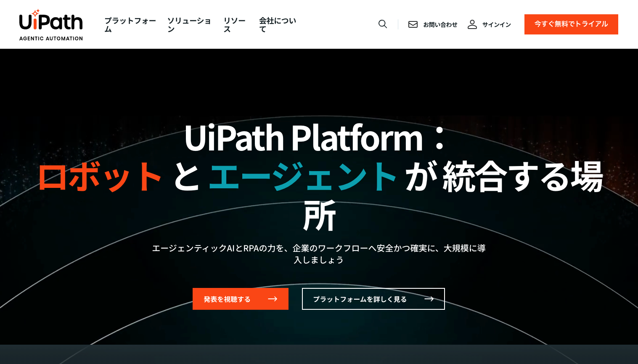
Task: Open the ソリューション menu
Action: [x=189, y=25]
